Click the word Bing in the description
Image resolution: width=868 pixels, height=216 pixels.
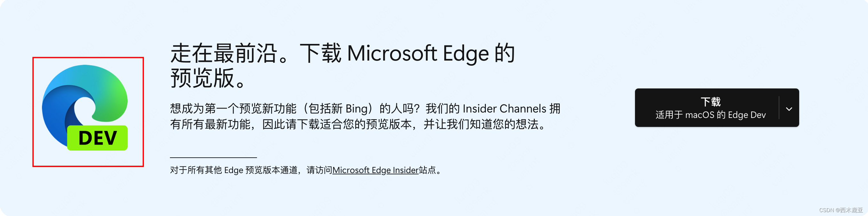(x=357, y=109)
